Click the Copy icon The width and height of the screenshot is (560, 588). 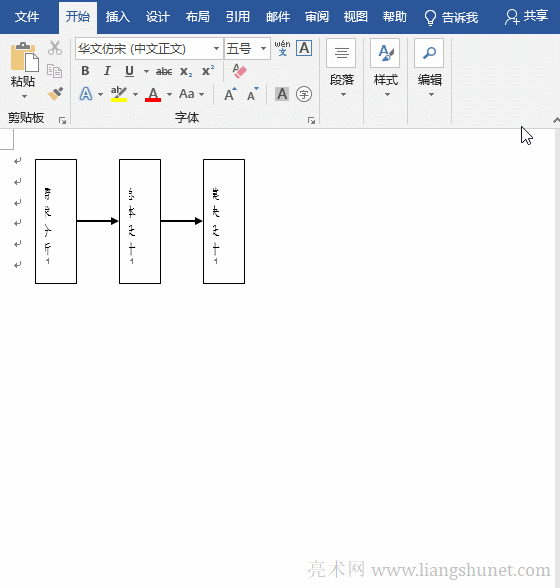pyautogui.click(x=55, y=71)
